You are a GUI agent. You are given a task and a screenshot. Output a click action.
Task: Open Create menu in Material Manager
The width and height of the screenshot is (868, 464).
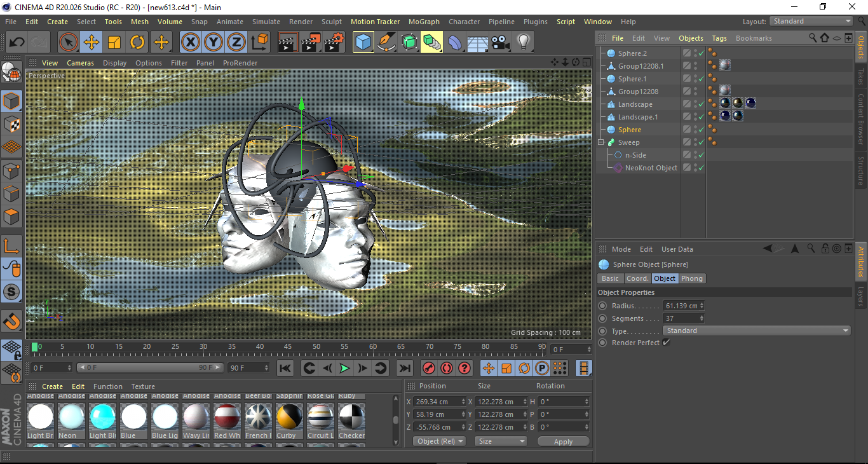coord(52,386)
